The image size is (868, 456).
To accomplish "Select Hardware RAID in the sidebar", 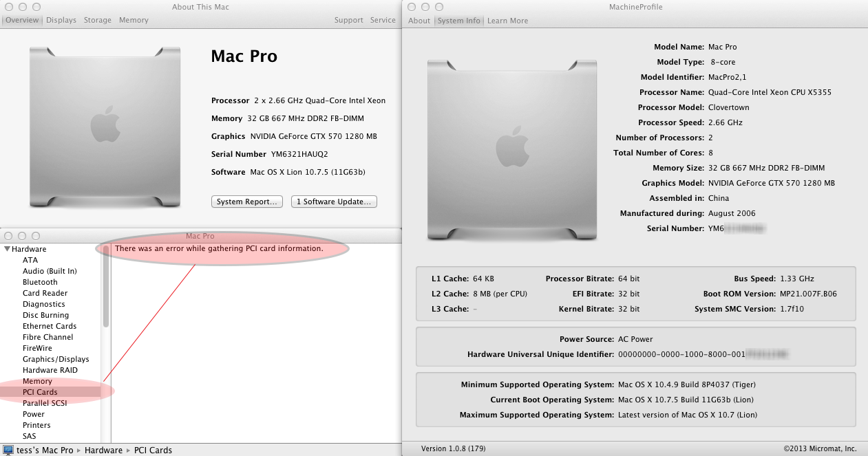I will [50, 370].
